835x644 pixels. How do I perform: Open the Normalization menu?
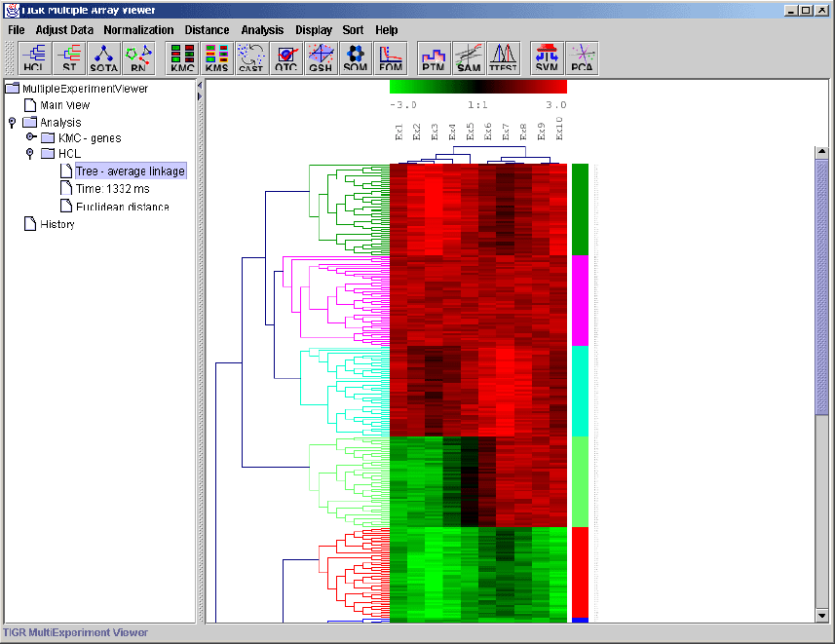point(138,30)
